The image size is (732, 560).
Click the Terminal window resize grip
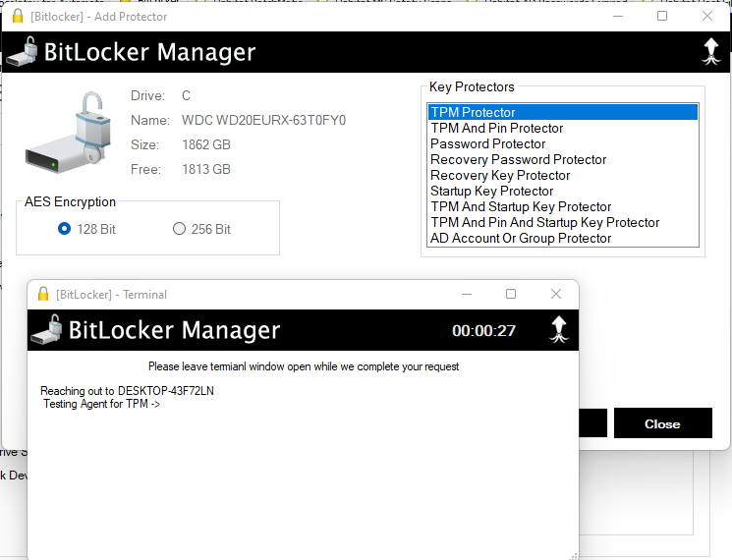pos(574,555)
